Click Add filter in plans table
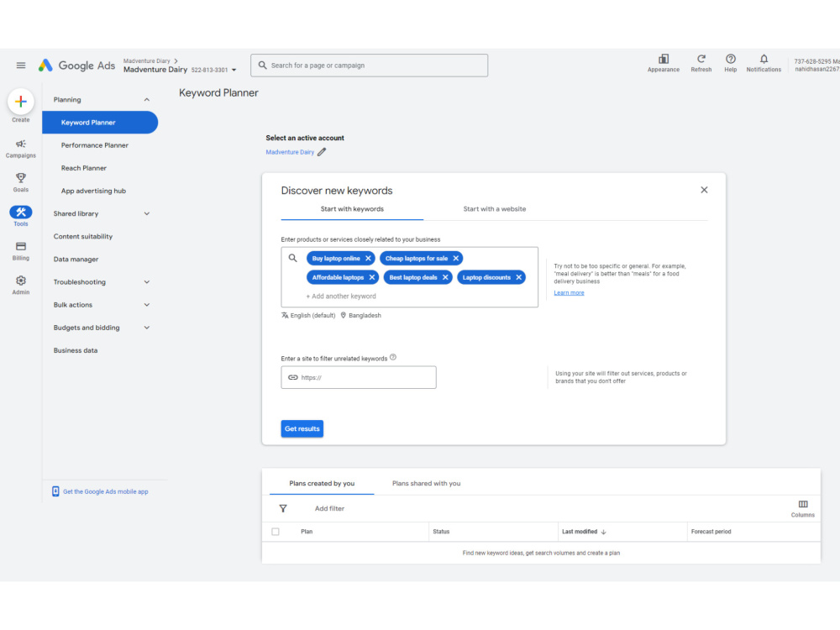This screenshot has height=630, width=840. pyautogui.click(x=329, y=508)
